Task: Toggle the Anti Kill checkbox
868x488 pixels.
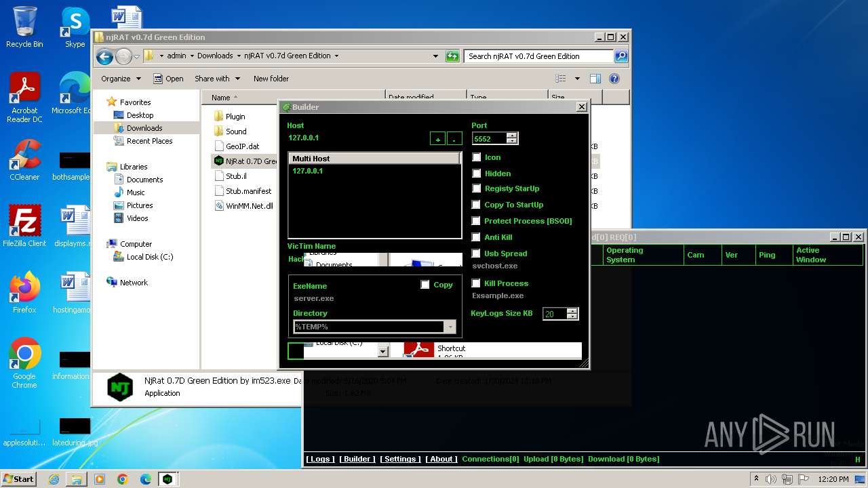Action: click(477, 237)
